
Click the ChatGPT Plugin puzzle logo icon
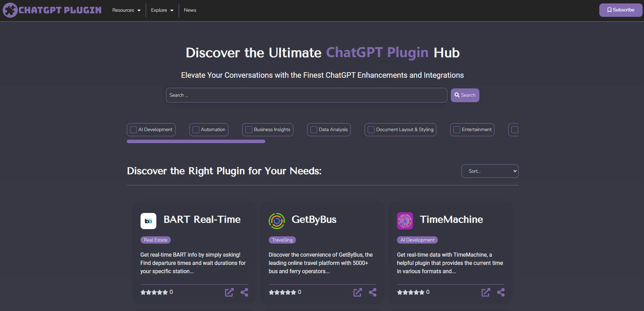pyautogui.click(x=10, y=10)
